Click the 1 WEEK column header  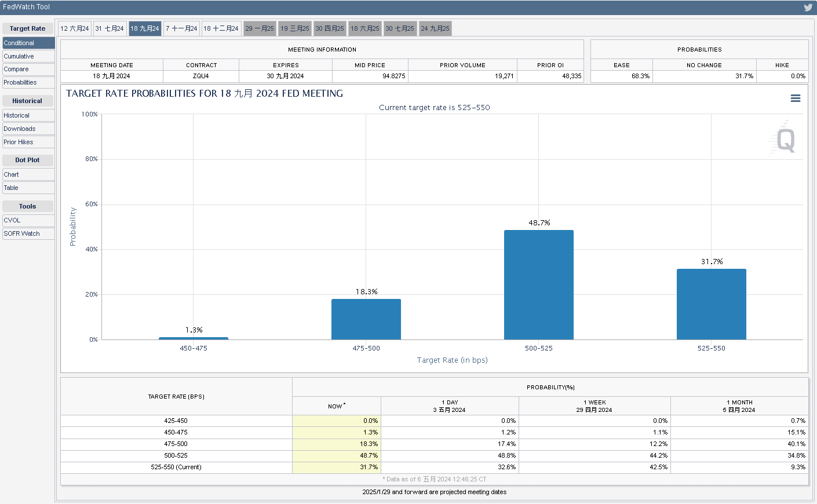click(594, 406)
